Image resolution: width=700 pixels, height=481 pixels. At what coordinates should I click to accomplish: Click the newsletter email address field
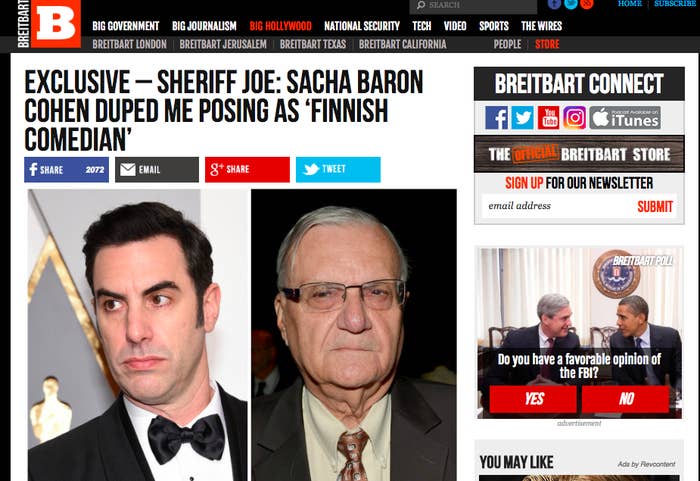pyautogui.click(x=556, y=206)
